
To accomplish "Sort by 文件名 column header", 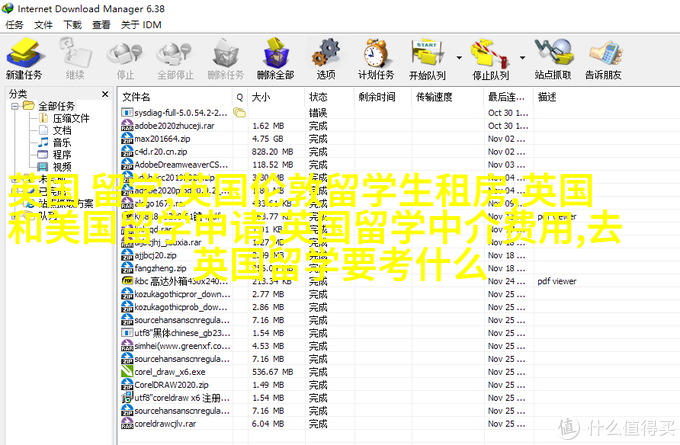I will 175,97.
